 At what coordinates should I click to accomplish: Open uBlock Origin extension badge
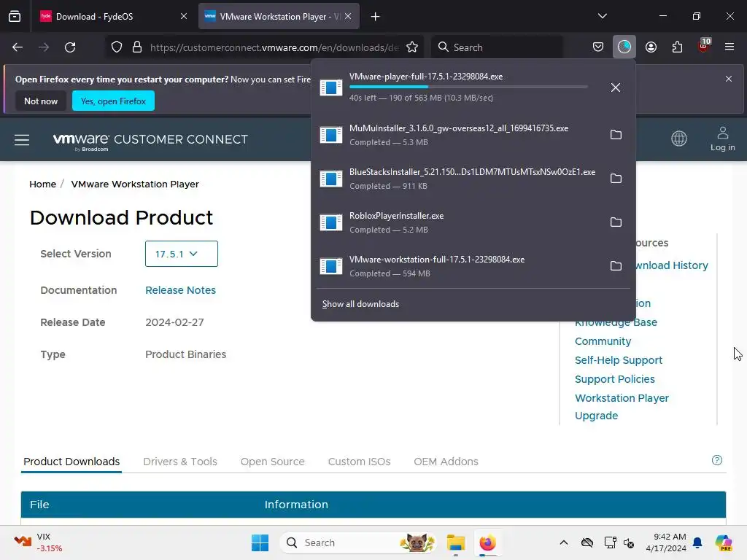[704, 46]
